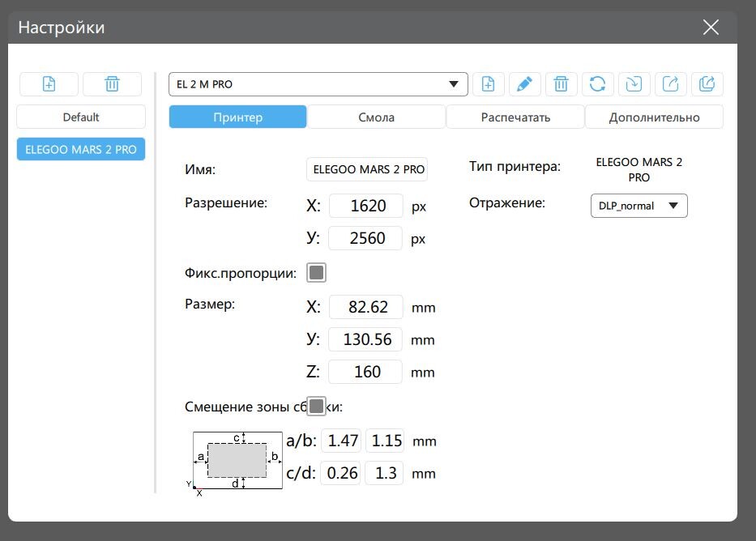Delete profile using trash icon next to pencil
Screen dimensions: 756x541
click(x=561, y=84)
